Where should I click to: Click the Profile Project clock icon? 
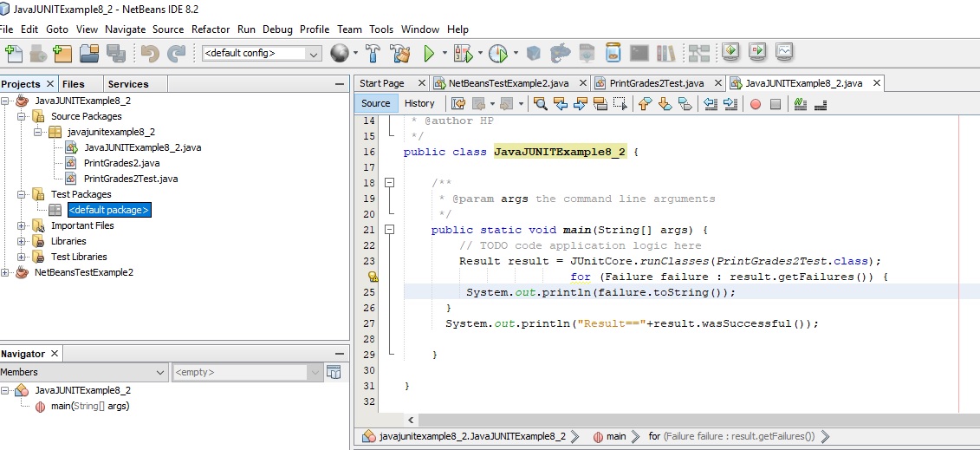[498, 53]
